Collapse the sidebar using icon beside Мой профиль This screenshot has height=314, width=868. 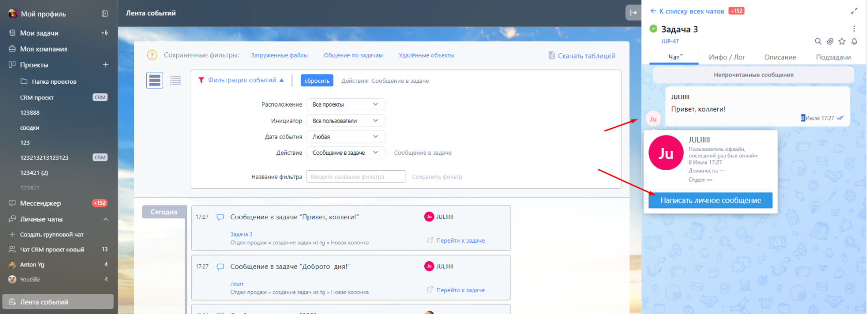pos(105,14)
